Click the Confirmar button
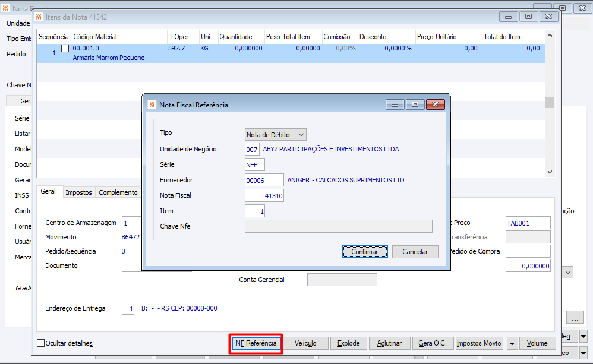Image resolution: width=593 pixels, height=364 pixels. pyautogui.click(x=365, y=252)
